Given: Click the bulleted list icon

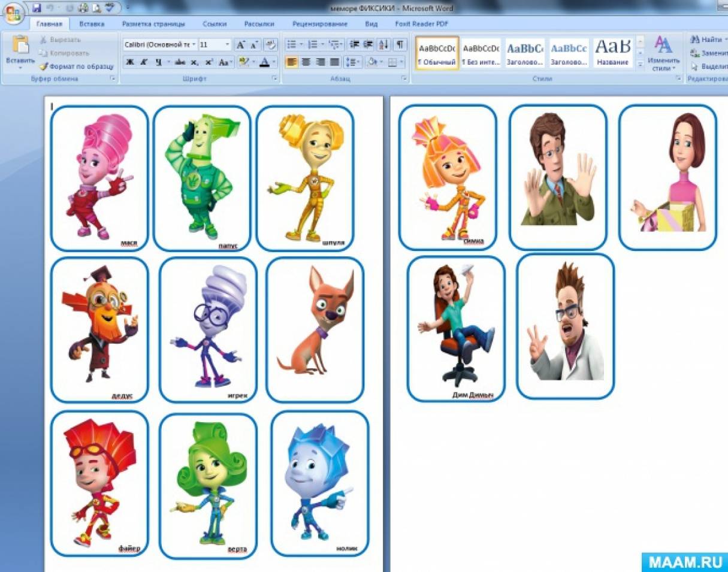Looking at the screenshot, I should (293, 45).
